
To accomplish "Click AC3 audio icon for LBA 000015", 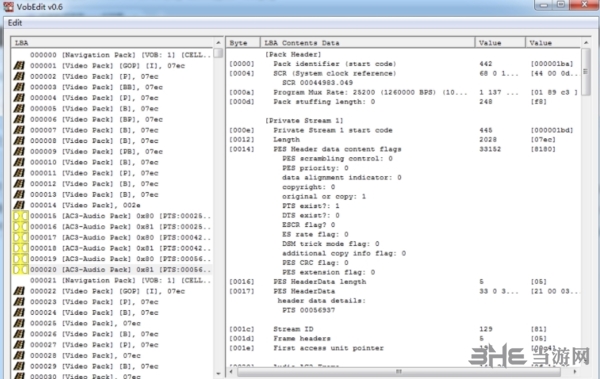I will tap(20, 216).
